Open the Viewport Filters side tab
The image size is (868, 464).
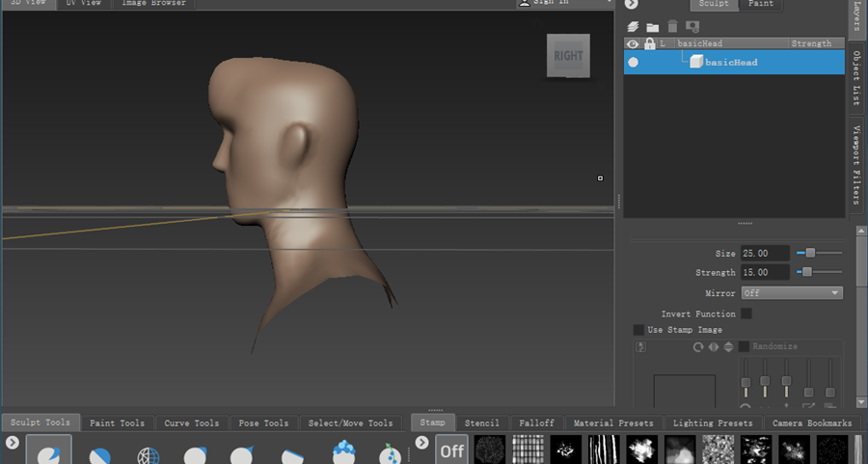click(x=856, y=164)
